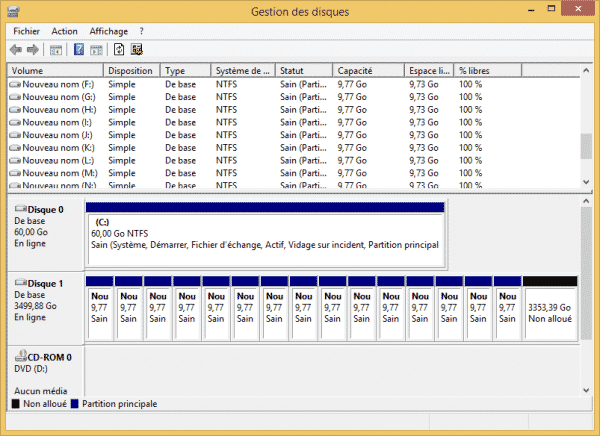Click the disk settings toolbar icon
600x436 pixels.
coord(136,49)
